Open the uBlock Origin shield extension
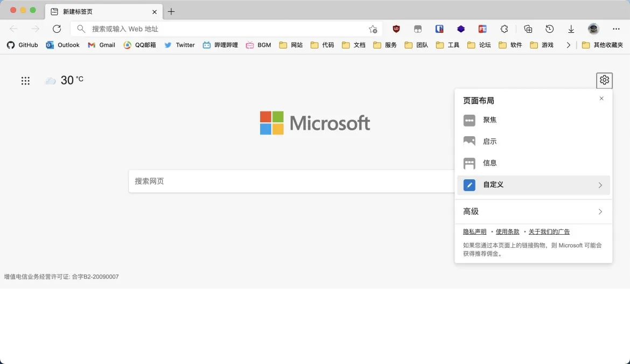This screenshot has height=364, width=630. point(396,29)
